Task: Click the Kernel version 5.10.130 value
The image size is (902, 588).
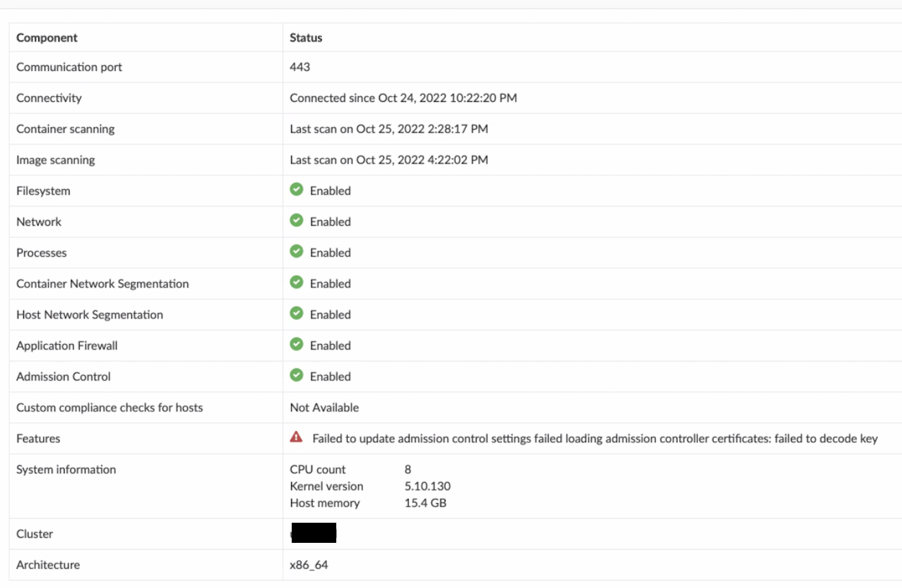Action: point(427,486)
